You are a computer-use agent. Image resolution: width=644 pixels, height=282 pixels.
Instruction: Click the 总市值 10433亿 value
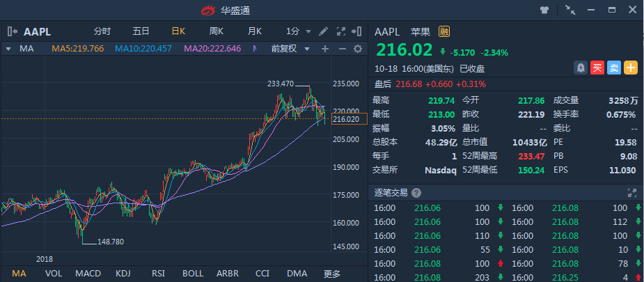click(530, 142)
